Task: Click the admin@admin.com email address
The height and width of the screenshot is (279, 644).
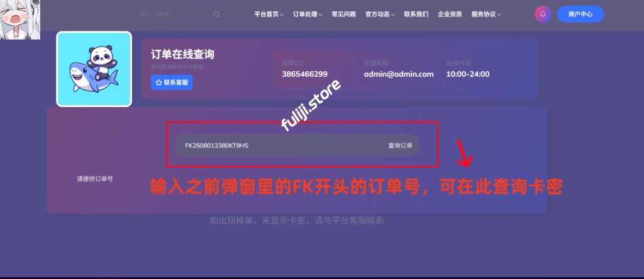Action: pos(399,74)
